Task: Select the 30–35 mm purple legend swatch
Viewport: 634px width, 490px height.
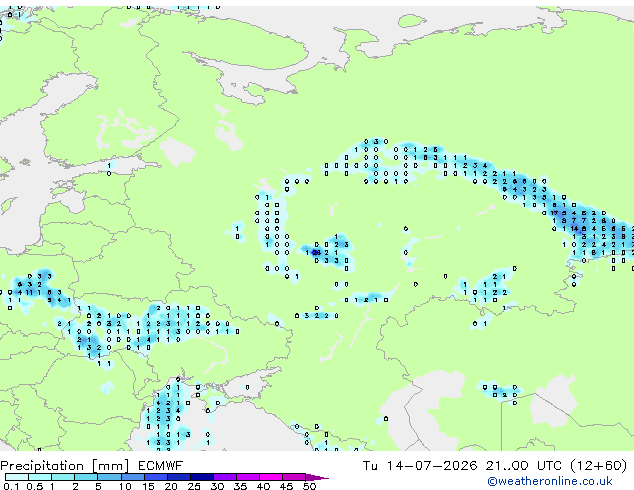Action: pos(225,477)
